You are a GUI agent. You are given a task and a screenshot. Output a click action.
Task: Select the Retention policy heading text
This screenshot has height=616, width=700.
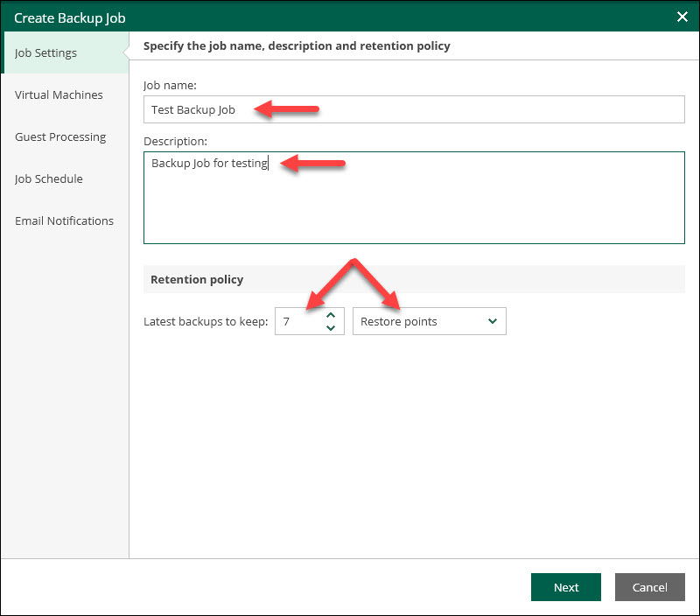click(x=197, y=279)
